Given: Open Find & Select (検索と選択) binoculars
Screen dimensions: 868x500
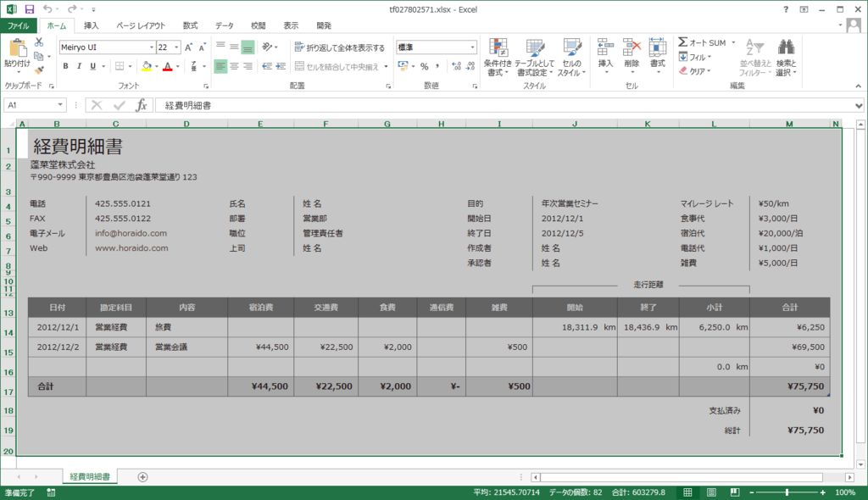Looking at the screenshot, I should pyautogui.click(x=786, y=58).
